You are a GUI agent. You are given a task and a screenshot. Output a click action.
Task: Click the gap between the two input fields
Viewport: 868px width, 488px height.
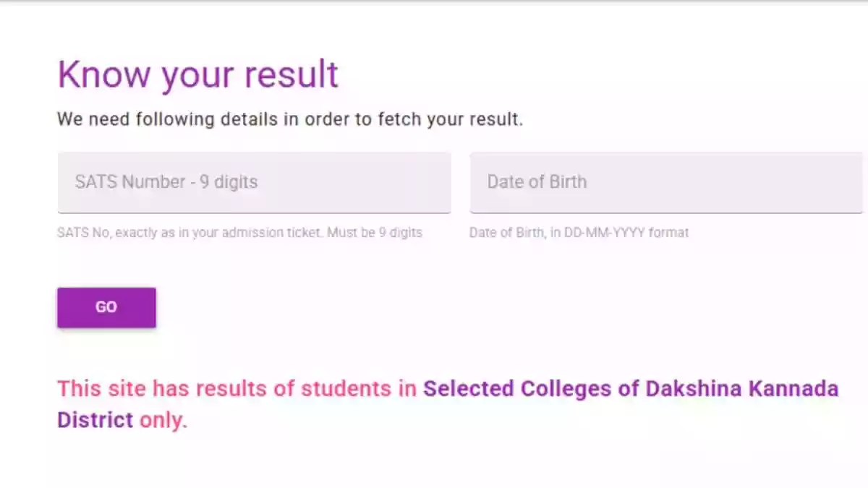(461, 182)
